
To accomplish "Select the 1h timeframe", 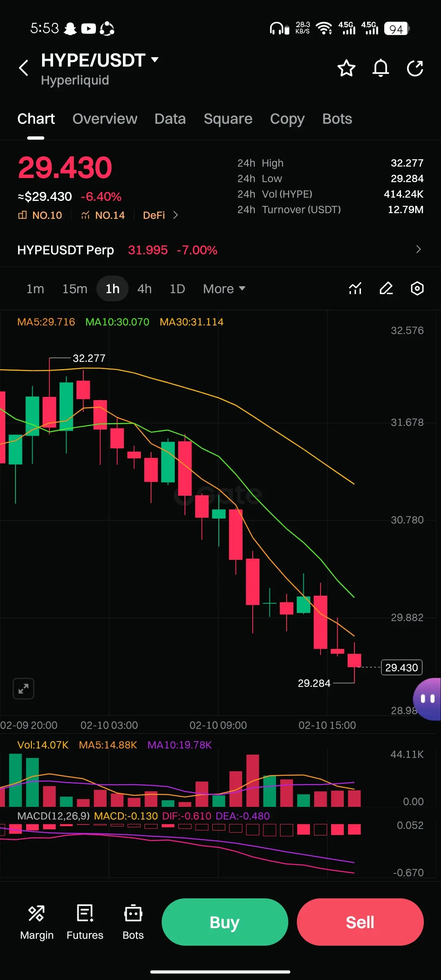I will [113, 289].
